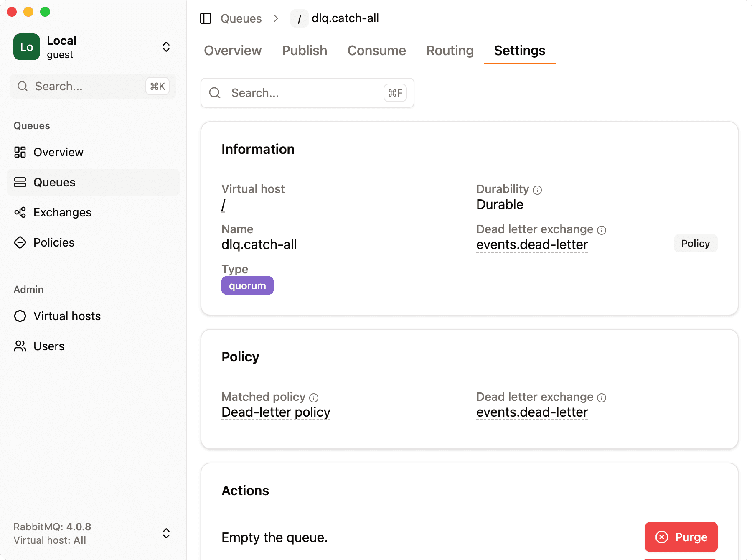Screen dimensions: 752x560
Task: Click the search magnifier in the queue panel
Action: click(215, 93)
